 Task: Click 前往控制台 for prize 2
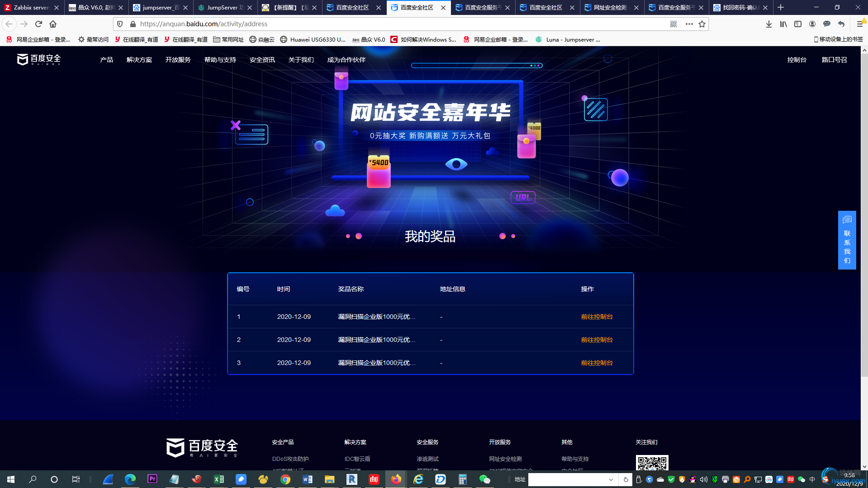coord(597,340)
